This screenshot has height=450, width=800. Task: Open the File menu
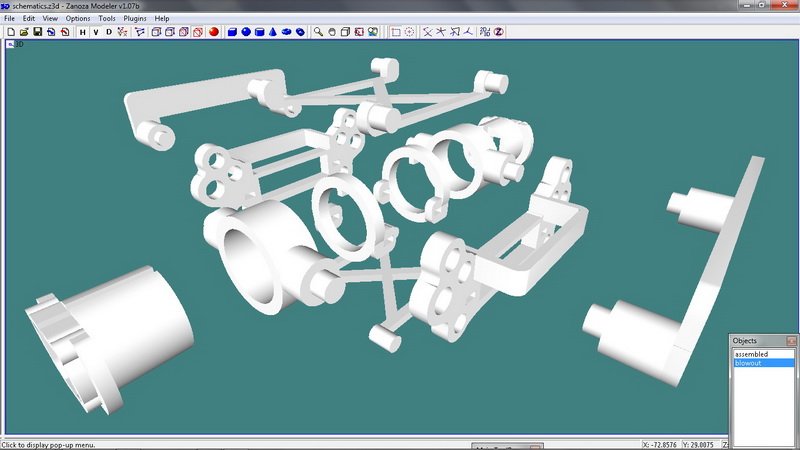pos(9,18)
